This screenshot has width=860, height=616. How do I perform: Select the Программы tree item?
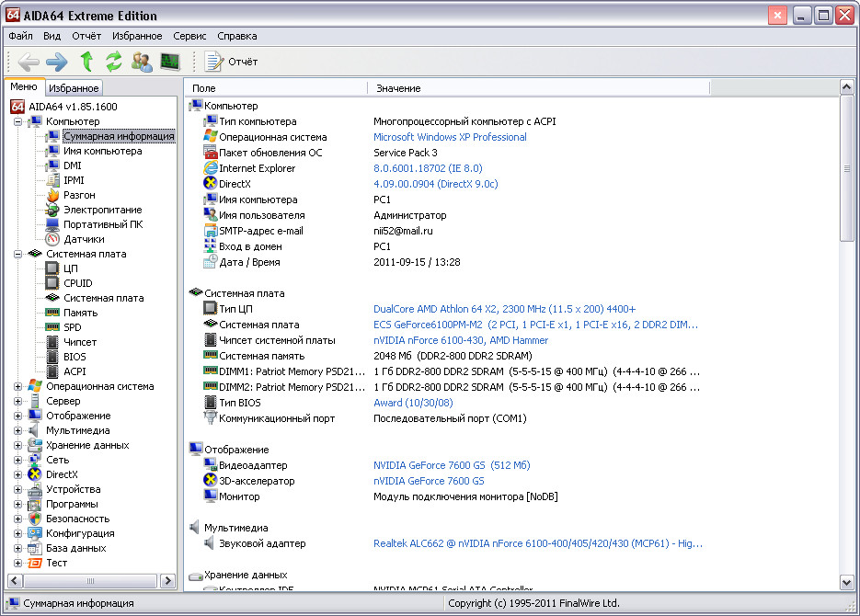pos(72,504)
